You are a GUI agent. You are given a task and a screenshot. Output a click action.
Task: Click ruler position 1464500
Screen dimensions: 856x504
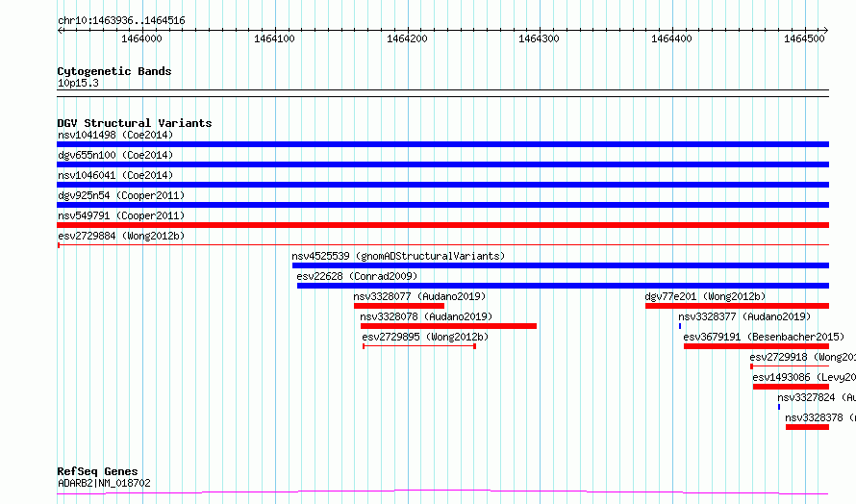click(805, 38)
